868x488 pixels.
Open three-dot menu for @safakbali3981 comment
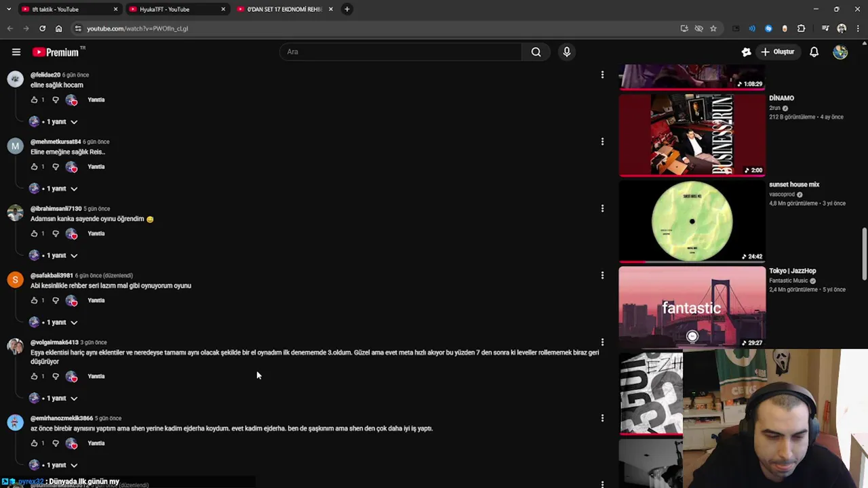(x=602, y=275)
